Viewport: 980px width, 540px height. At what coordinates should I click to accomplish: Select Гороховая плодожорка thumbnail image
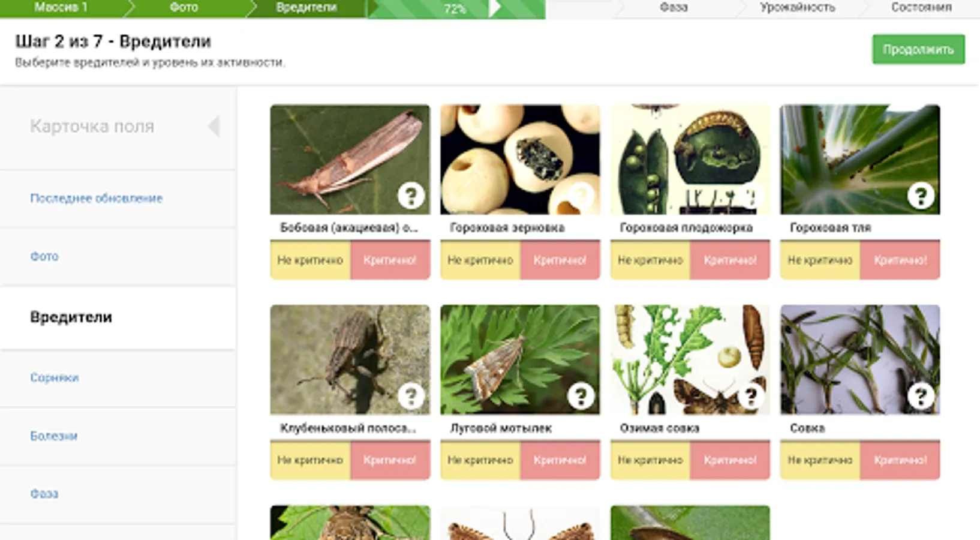point(690,160)
